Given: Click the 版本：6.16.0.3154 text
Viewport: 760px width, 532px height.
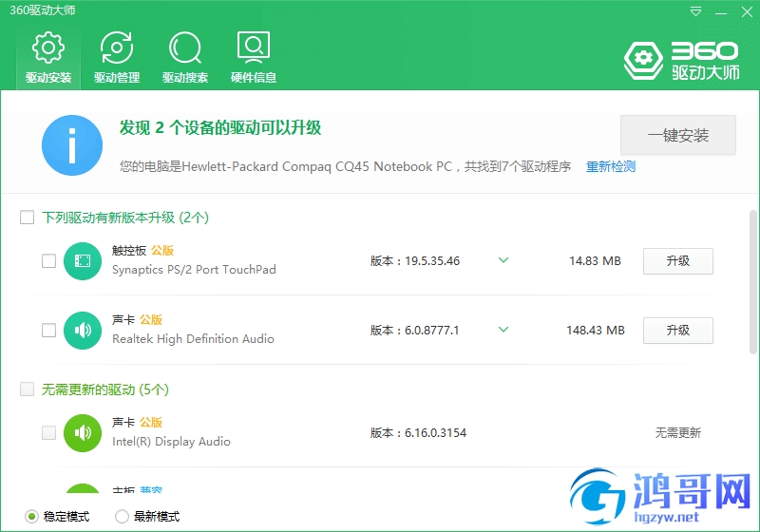Looking at the screenshot, I should click(418, 432).
